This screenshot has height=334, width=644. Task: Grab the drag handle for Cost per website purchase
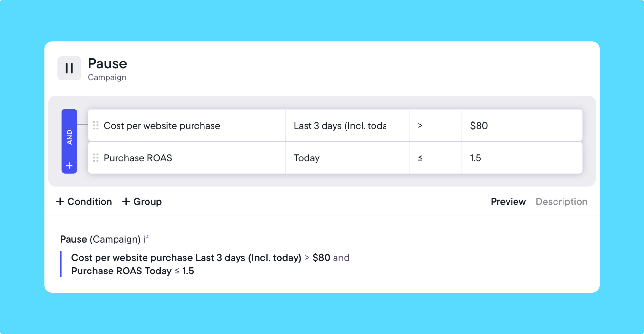pos(96,125)
